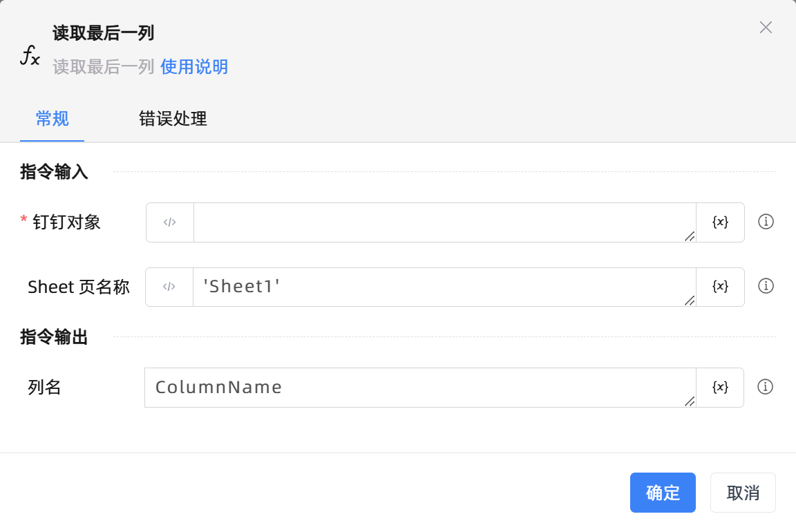Open variable picker for 钉钉对象 field
Image resolution: width=796 pixels, height=532 pixels.
(x=720, y=222)
